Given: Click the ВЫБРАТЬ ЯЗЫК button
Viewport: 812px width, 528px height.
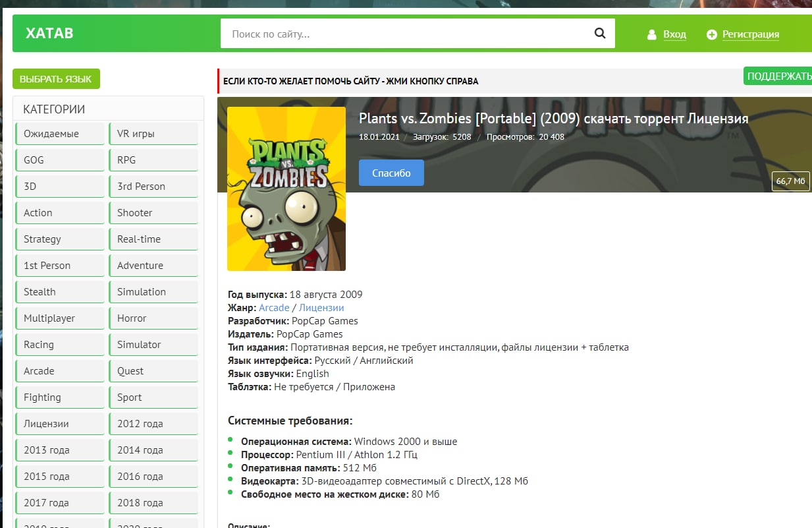Looking at the screenshot, I should [56, 78].
